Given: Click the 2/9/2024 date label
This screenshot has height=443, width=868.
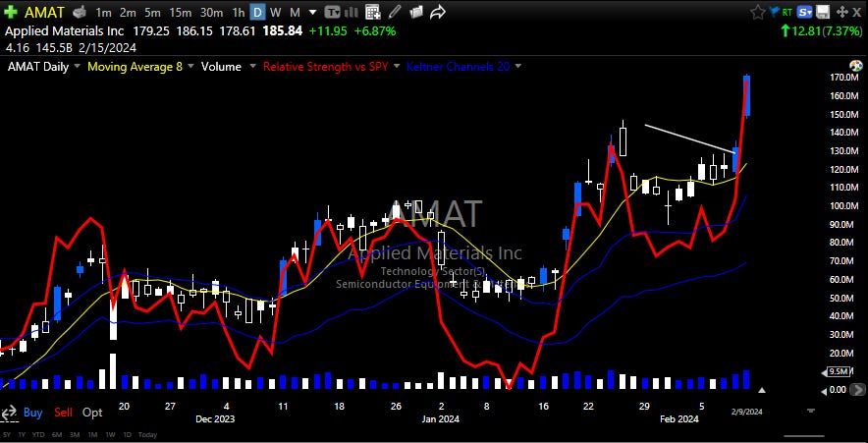Looking at the screenshot, I should 747,412.
